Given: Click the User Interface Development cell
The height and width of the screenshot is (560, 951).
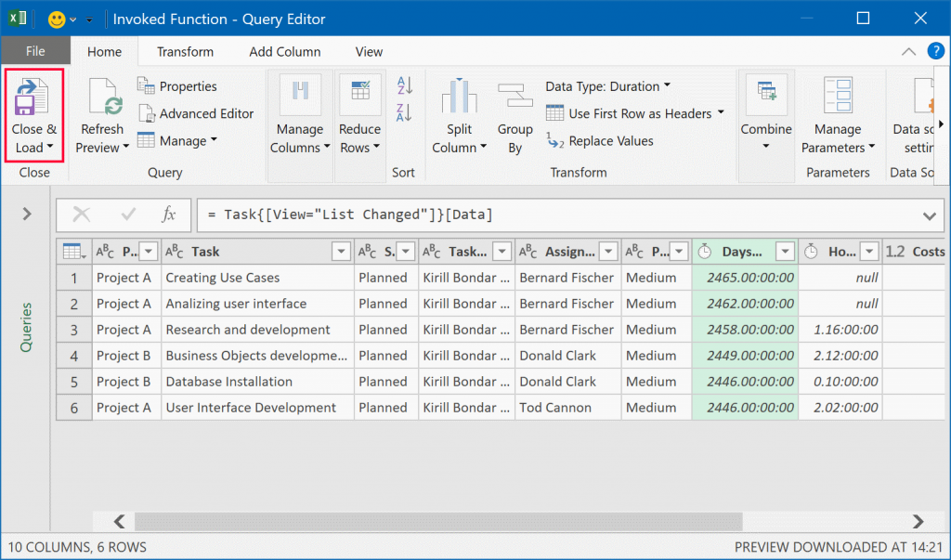Looking at the screenshot, I should (257, 408).
